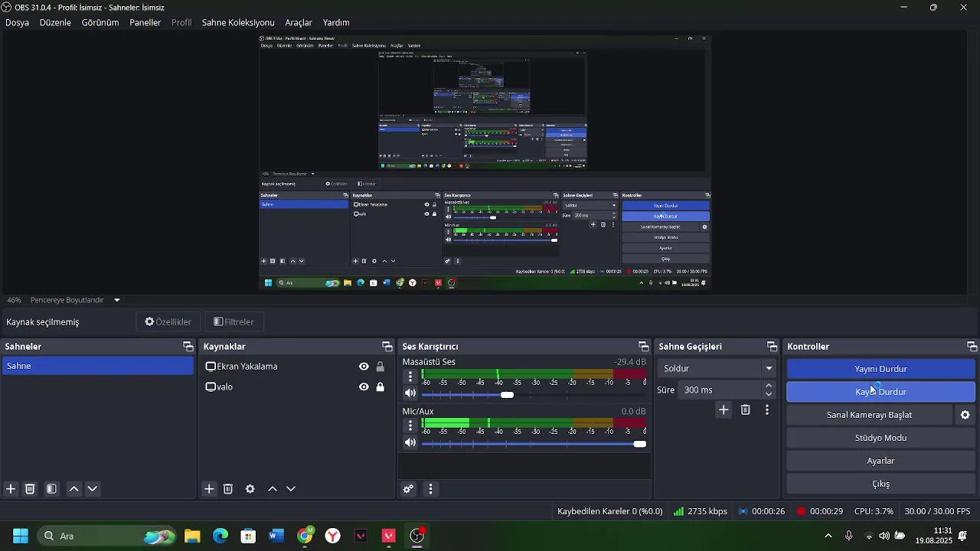Toggle lock on valo source
The height and width of the screenshot is (551, 980).
click(x=381, y=387)
